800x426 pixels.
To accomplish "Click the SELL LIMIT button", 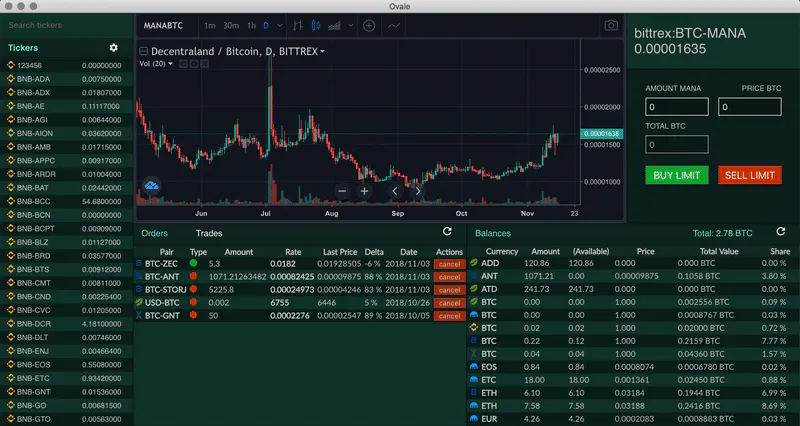I will (x=749, y=175).
